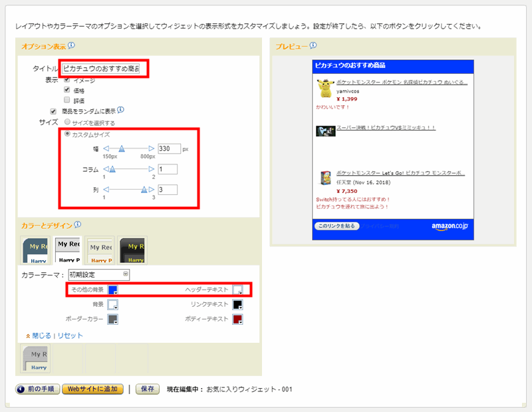This screenshot has height=412, width=532.
Task: Open the カラーテーマ dropdown set to 初期設定
Action: 99,274
